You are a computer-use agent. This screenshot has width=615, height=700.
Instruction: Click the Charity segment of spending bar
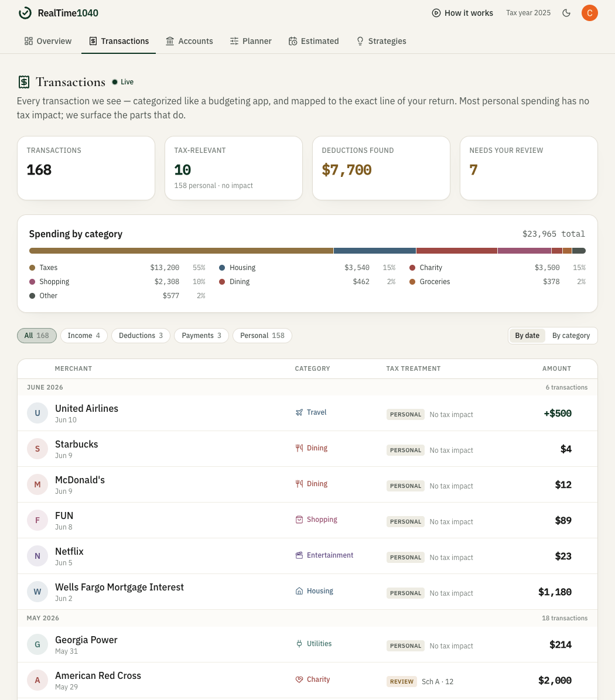click(457, 251)
